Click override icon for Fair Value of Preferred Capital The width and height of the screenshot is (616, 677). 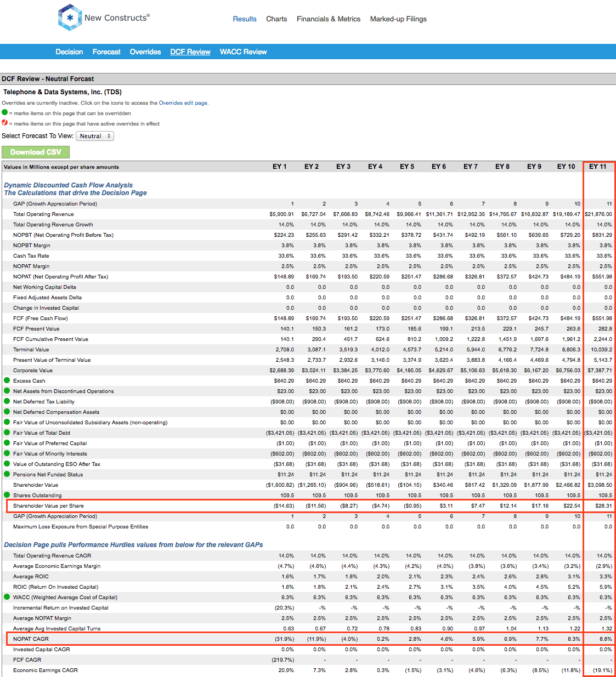[7, 442]
